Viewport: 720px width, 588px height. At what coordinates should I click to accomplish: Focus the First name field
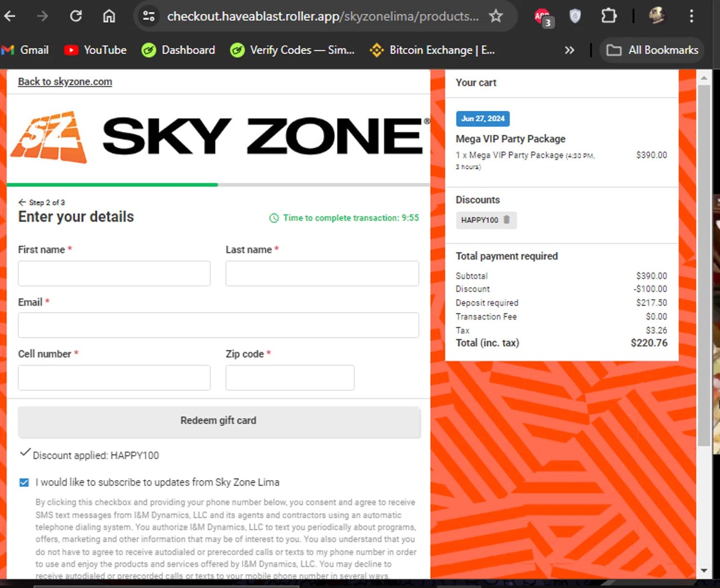pos(114,274)
